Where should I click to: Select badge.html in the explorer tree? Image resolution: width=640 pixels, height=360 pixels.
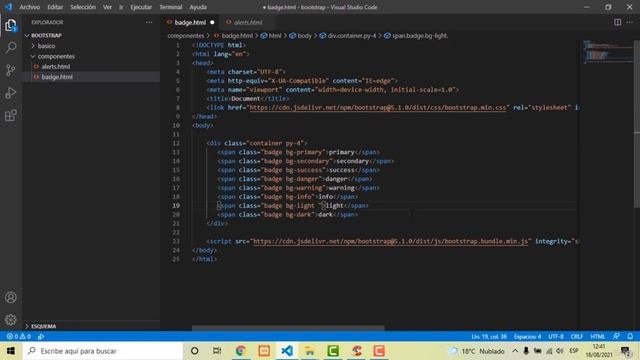click(57, 77)
